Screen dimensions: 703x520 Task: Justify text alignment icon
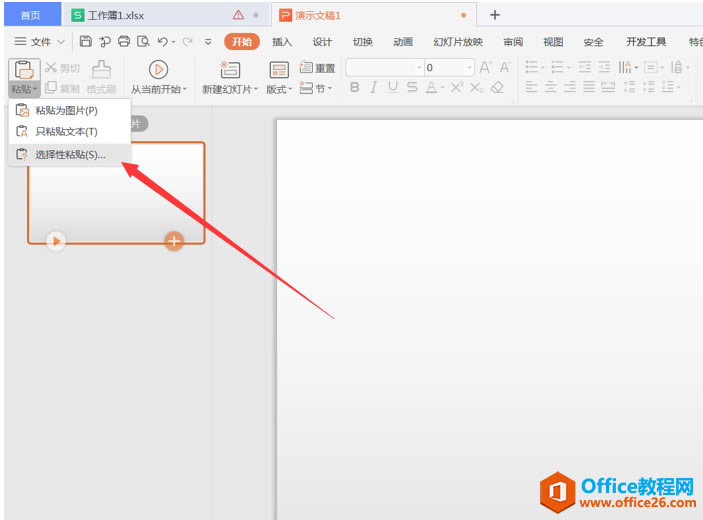click(x=589, y=87)
